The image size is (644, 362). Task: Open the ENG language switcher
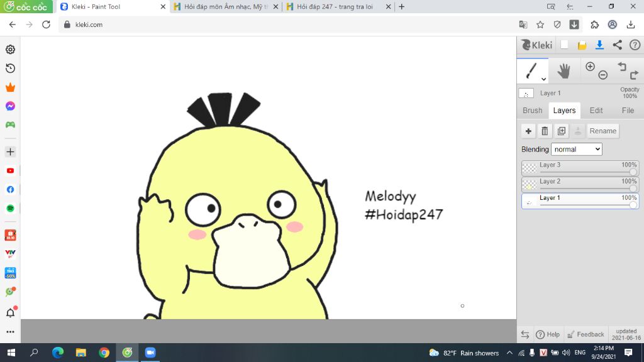point(580,353)
